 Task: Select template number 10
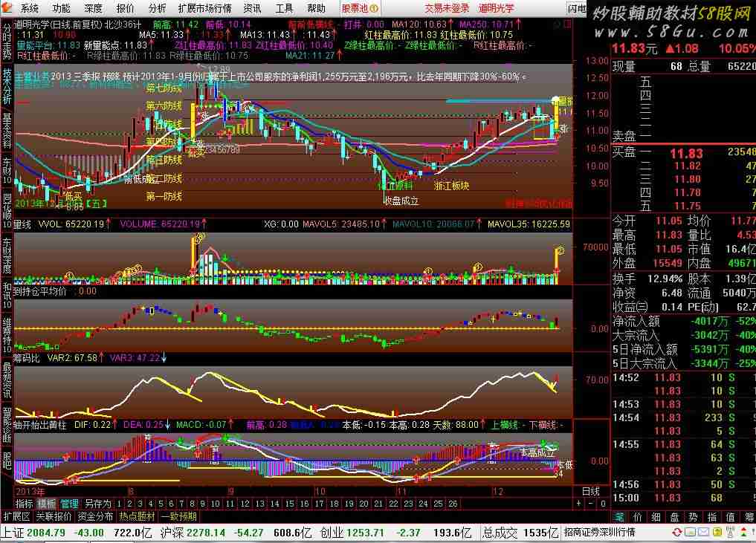click(x=215, y=504)
